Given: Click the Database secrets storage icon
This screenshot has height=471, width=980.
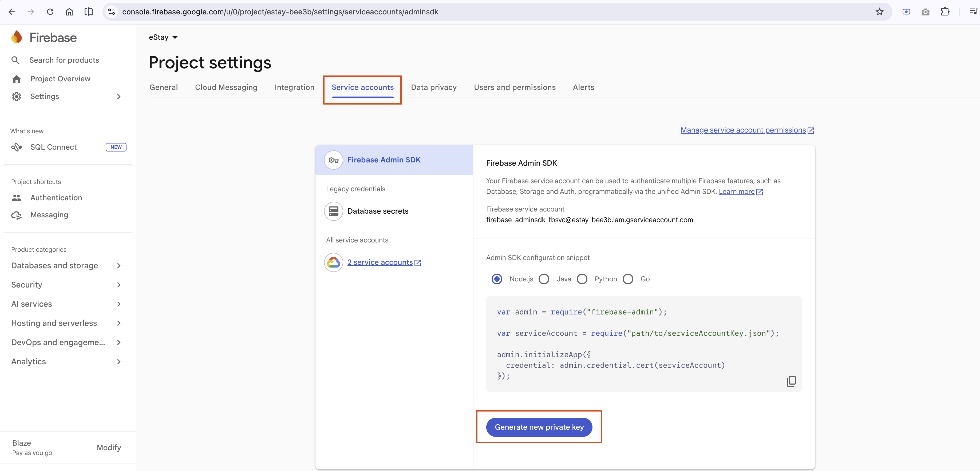Looking at the screenshot, I should click(x=334, y=211).
